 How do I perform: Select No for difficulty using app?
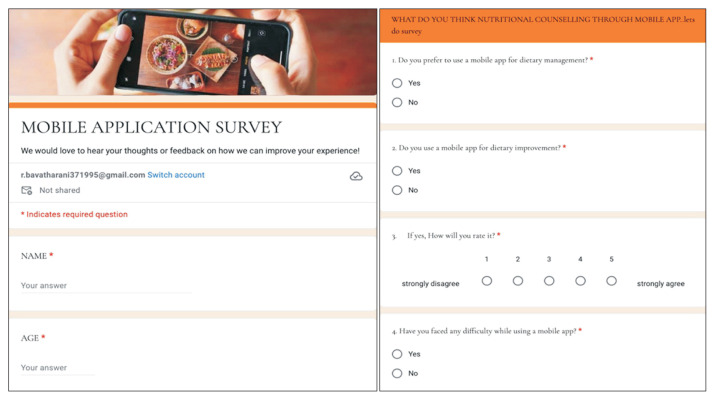tap(397, 373)
